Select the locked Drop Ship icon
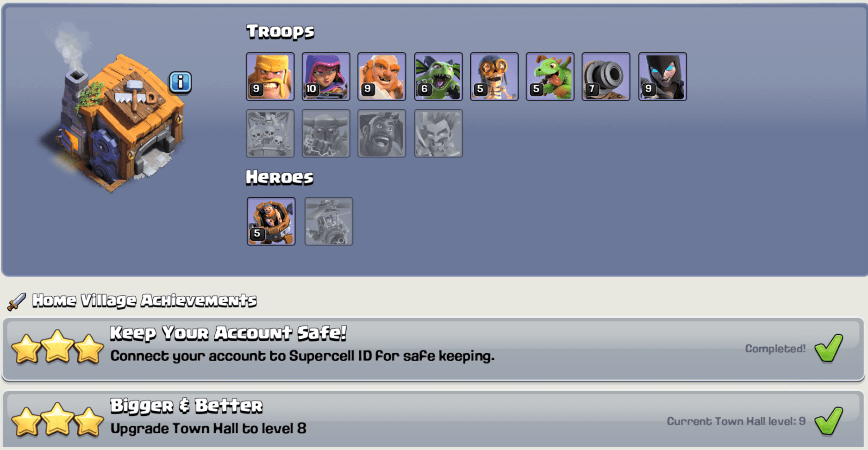The image size is (868, 450). (270, 133)
